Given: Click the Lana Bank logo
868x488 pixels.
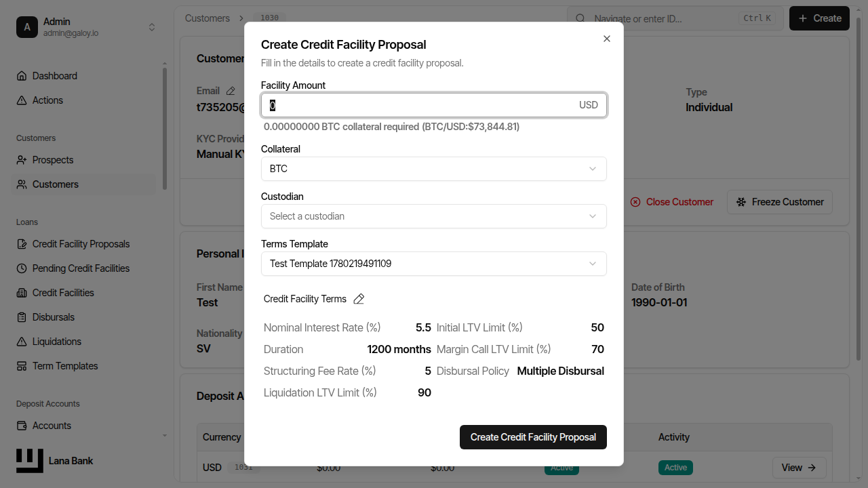Looking at the screenshot, I should (30, 461).
